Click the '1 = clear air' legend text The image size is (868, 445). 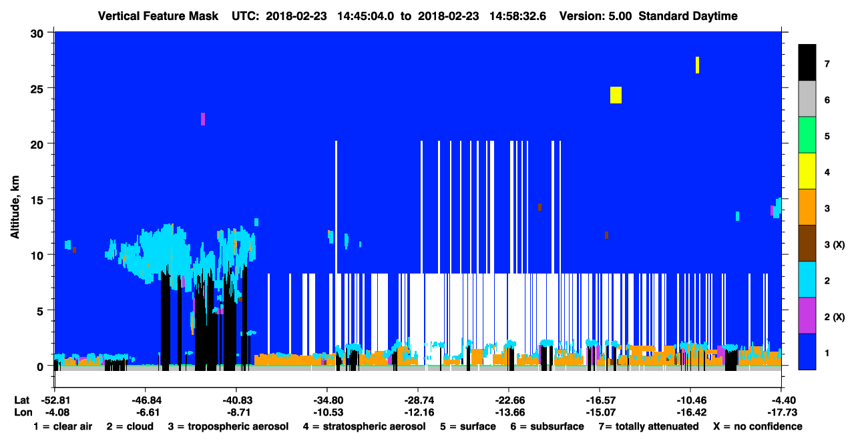click(x=63, y=426)
